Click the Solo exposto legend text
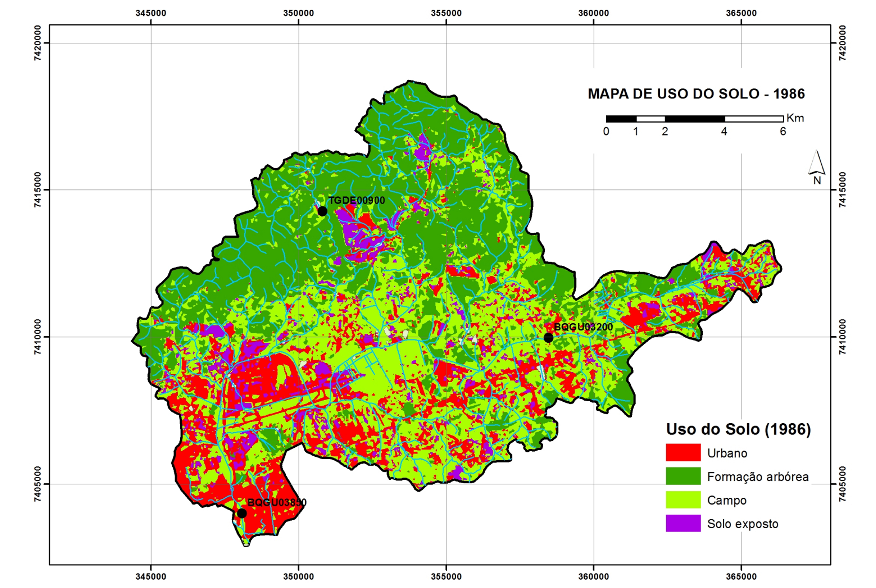Viewport: 876px width, 588px height. (742, 524)
